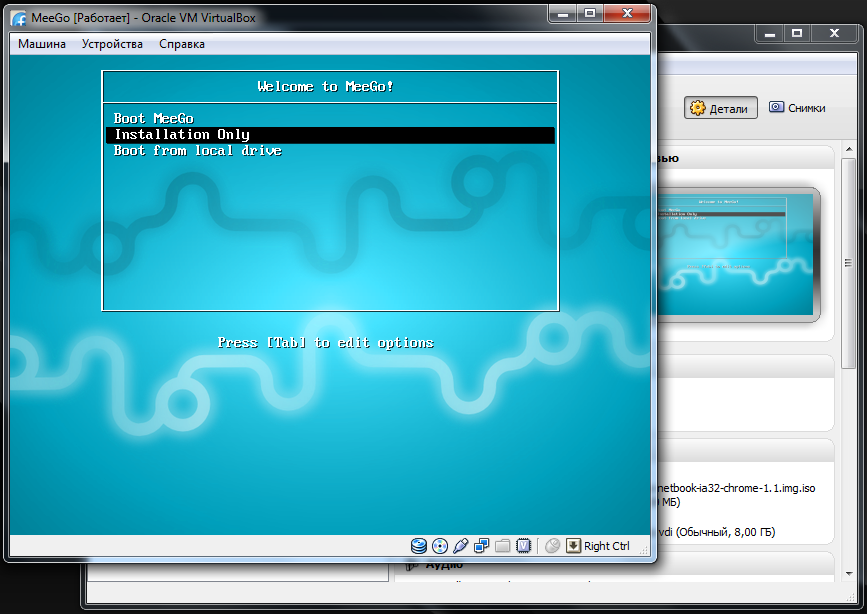This screenshot has height=614, width=867.
Task: Click the vertical scrollbar thumb in Manager window
Action: click(849, 263)
